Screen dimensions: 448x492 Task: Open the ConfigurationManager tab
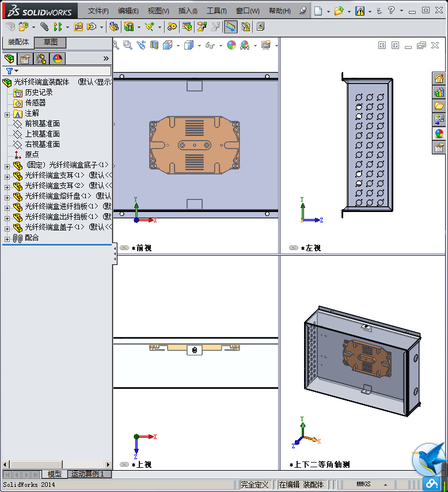[41, 59]
